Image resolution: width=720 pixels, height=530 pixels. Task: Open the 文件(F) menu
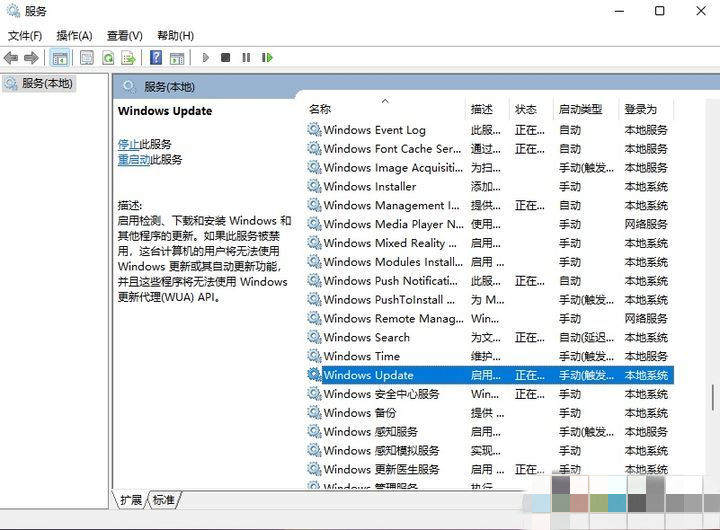click(25, 36)
